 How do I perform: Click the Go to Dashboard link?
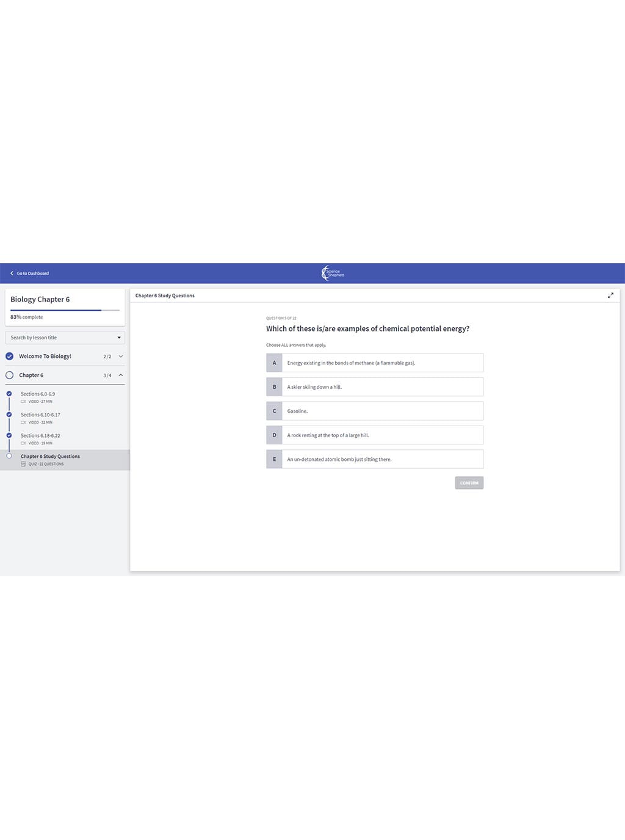pos(32,273)
